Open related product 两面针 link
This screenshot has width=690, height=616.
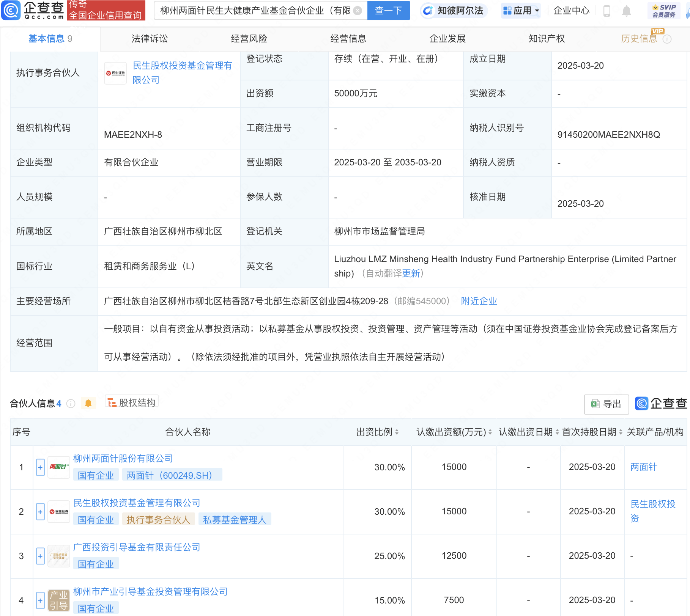[x=644, y=467]
